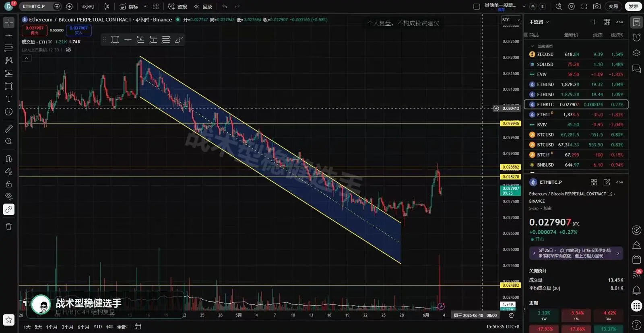644x333 pixels.
Task: Set the time range to YTD
Action: pyautogui.click(x=97, y=327)
